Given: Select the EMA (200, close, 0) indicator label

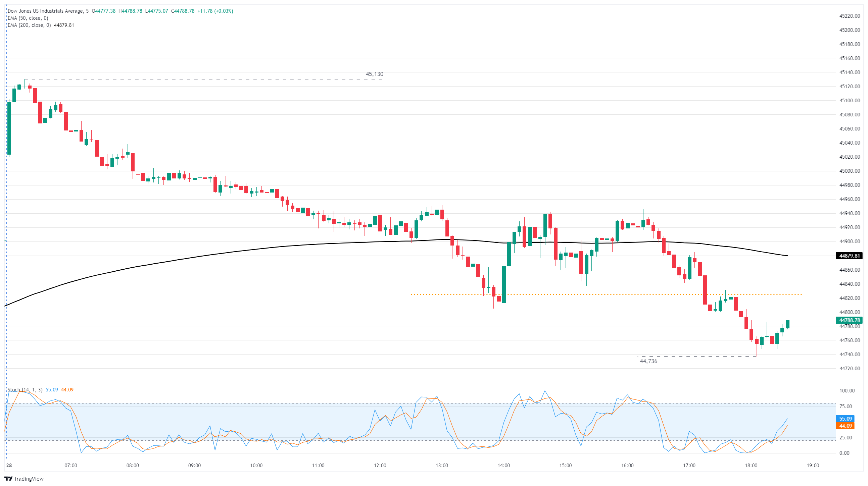Looking at the screenshot, I should click(29, 25).
